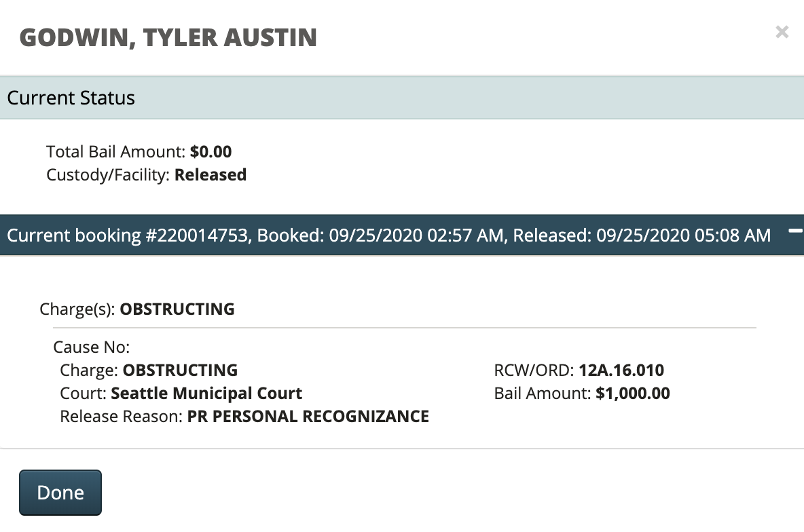Click the Charge(s): OBSTRUCTING summary heading
The width and height of the screenshot is (804, 532).
tap(137, 309)
